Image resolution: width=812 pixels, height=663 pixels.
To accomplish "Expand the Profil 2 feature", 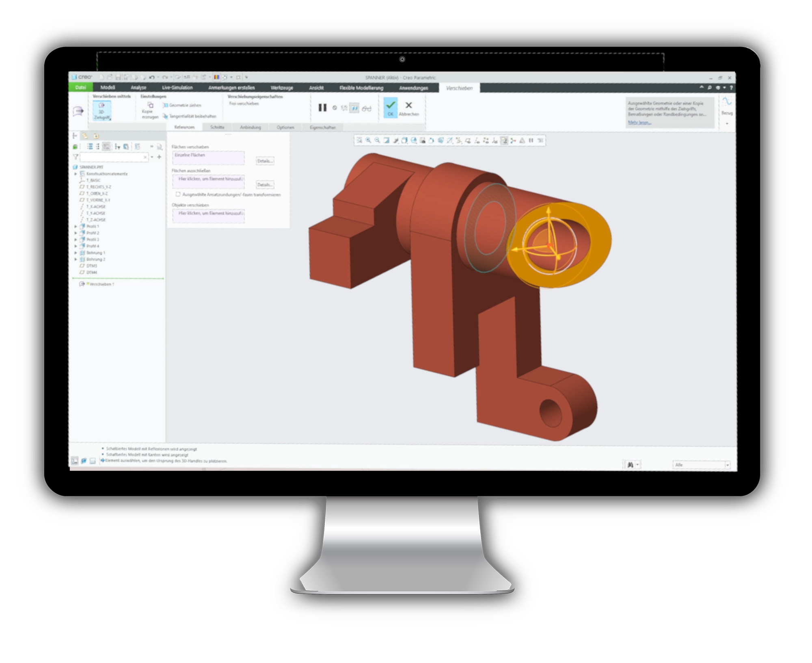I will pos(76,233).
